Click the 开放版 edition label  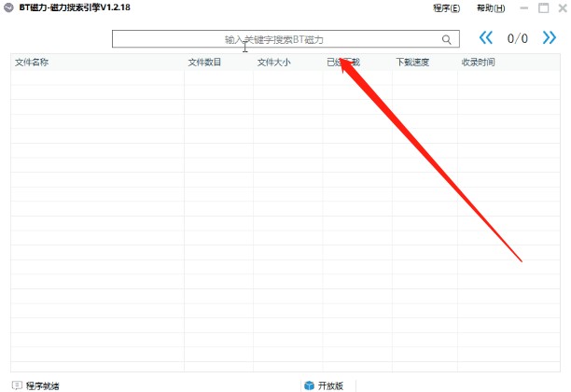(330, 385)
